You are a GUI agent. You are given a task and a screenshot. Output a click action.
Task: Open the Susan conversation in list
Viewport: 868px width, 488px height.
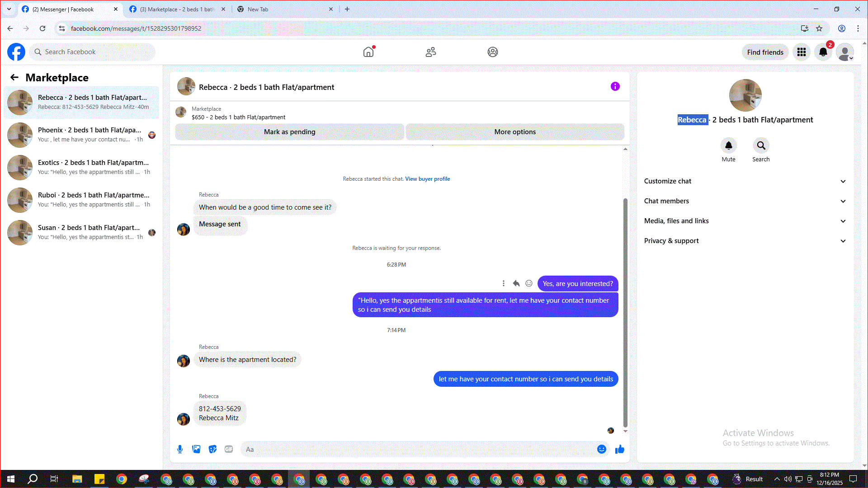(81, 232)
